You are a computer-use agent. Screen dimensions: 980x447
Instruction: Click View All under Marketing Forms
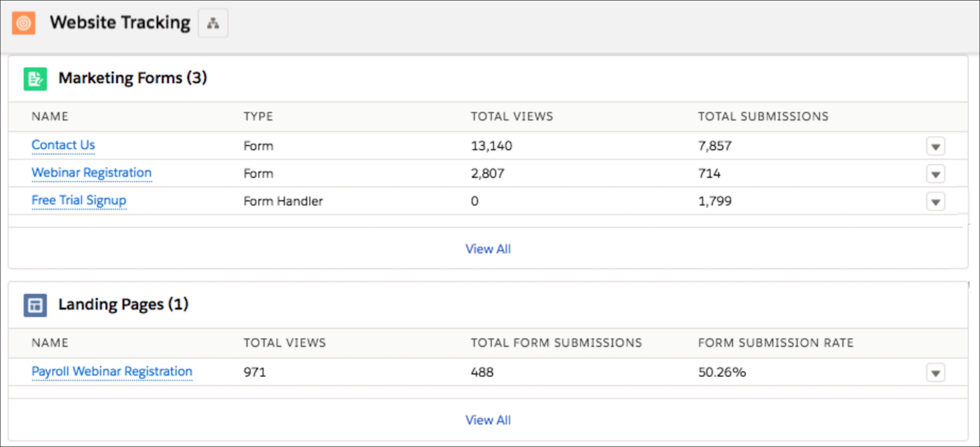[x=488, y=249]
